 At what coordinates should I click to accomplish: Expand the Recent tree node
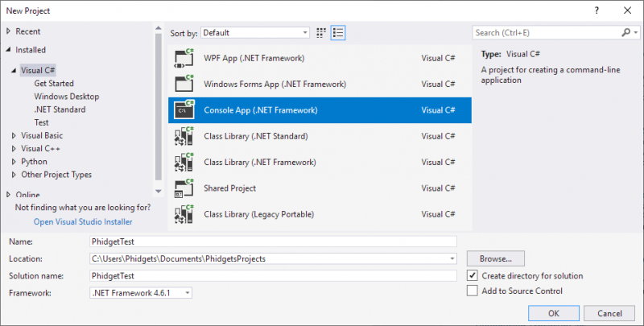pos(8,31)
